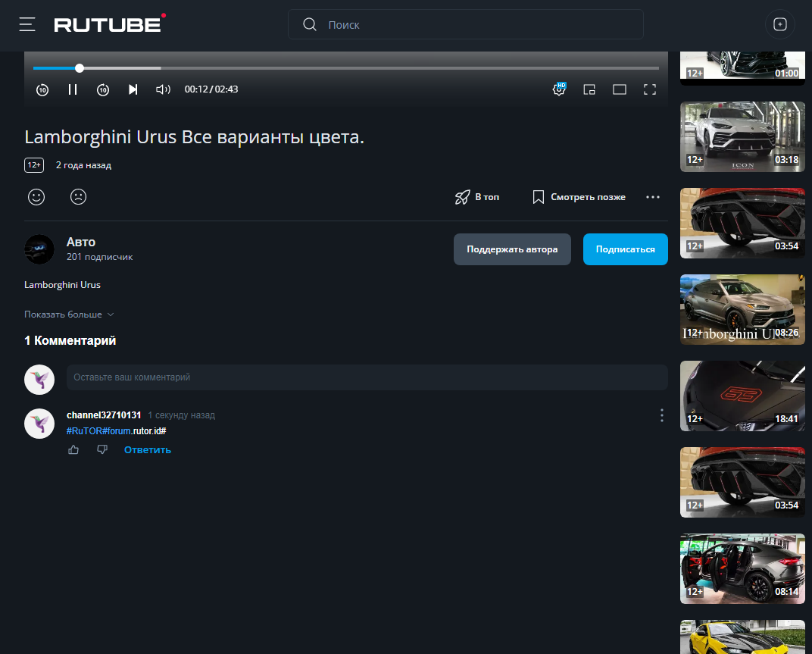This screenshot has height=654, width=812.
Task: Seek on the video progress bar
Action: [x=346, y=68]
